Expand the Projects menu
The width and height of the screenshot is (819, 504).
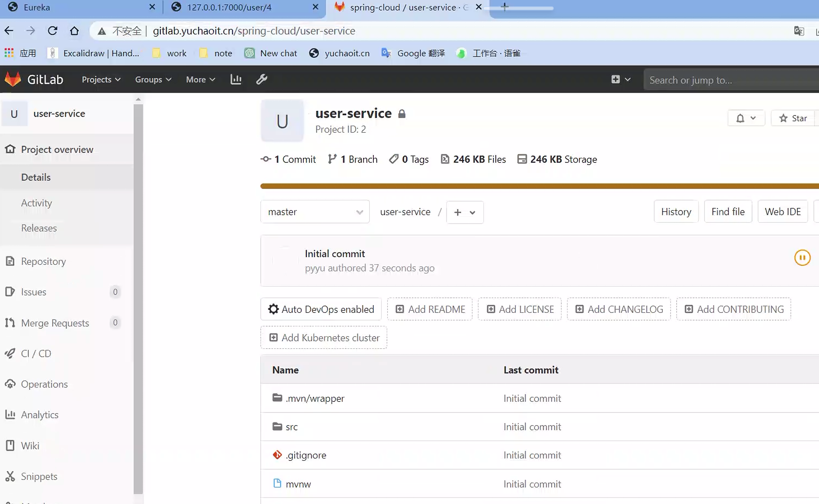click(101, 80)
